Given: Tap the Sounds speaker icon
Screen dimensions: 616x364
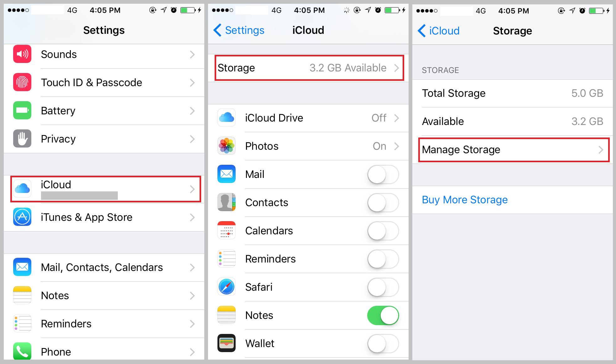Looking at the screenshot, I should pos(22,54).
